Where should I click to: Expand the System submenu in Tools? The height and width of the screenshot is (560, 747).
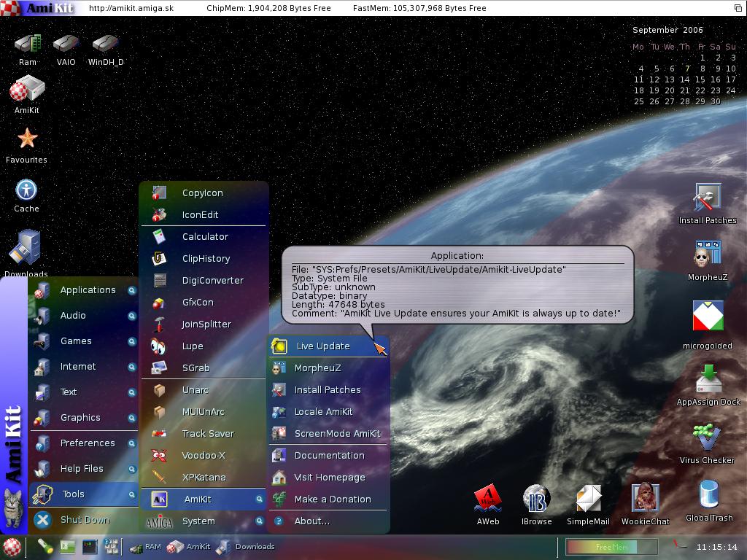coord(204,521)
